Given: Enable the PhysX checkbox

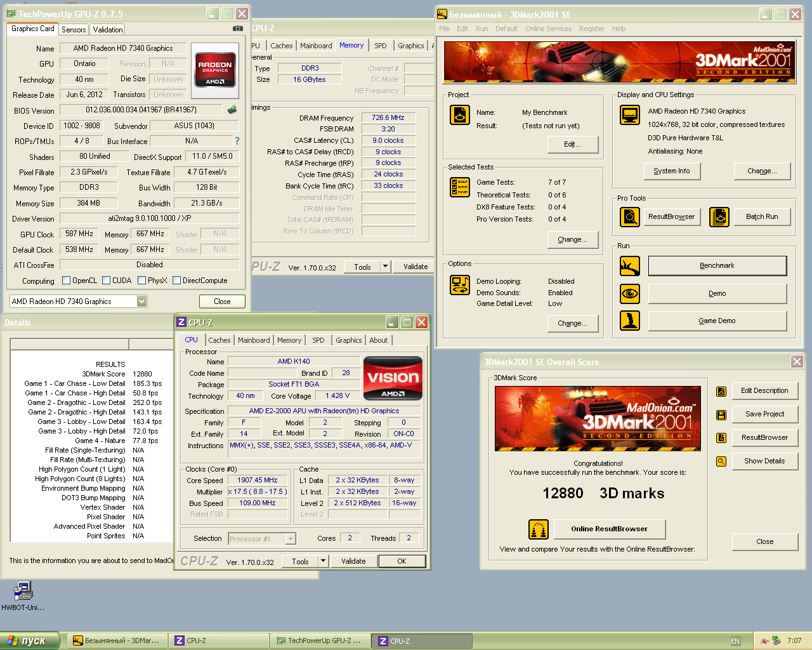Looking at the screenshot, I should click(x=142, y=281).
